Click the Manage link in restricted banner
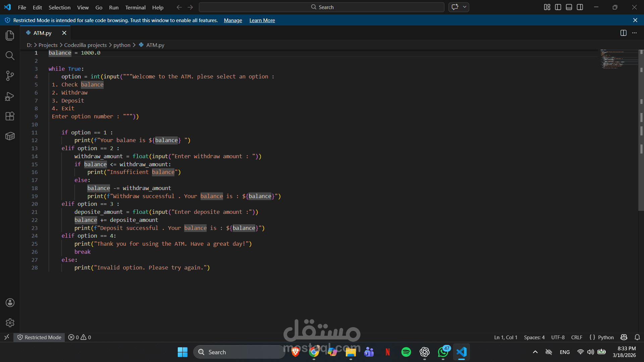Screen dimensions: 644x362 (x=233, y=20)
